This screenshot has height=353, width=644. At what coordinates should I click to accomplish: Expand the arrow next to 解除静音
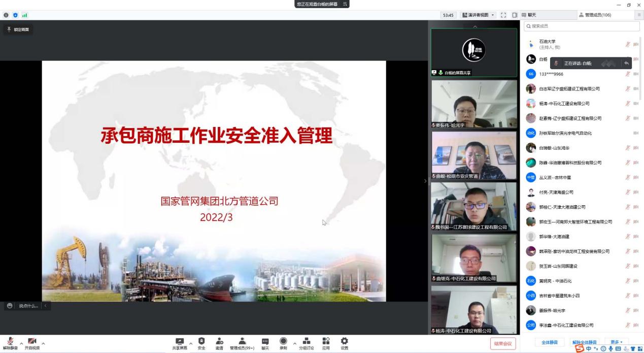point(21,344)
